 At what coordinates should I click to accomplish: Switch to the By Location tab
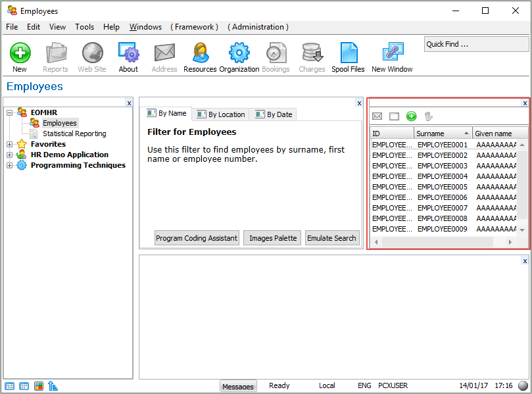pyautogui.click(x=220, y=114)
